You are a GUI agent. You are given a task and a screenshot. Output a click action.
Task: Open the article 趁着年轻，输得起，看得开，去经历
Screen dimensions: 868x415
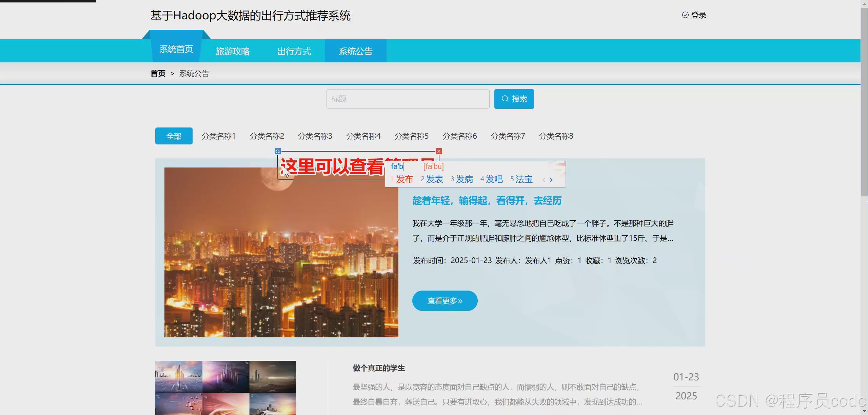click(487, 200)
